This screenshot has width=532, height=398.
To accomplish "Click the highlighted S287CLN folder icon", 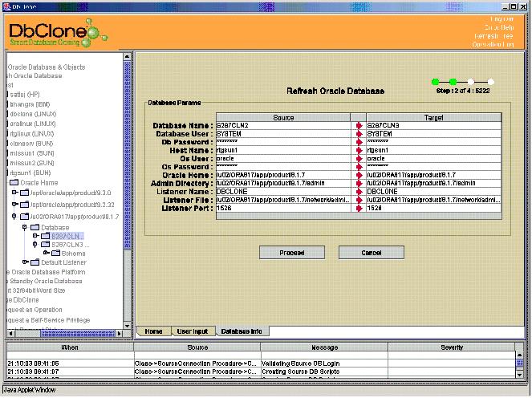I will (x=45, y=236).
